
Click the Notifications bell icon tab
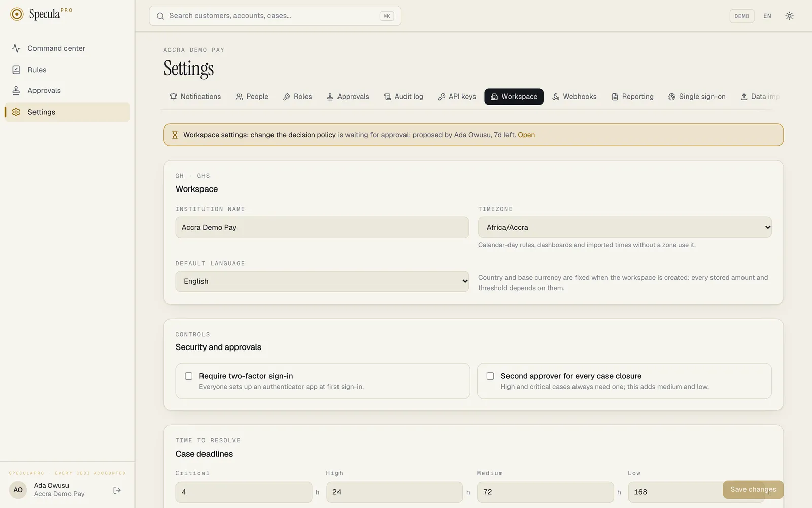174,97
